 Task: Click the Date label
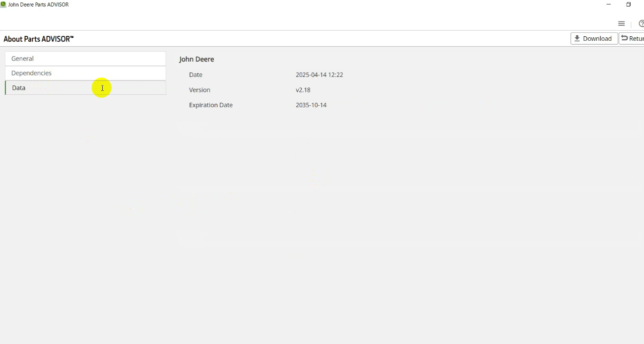195,75
